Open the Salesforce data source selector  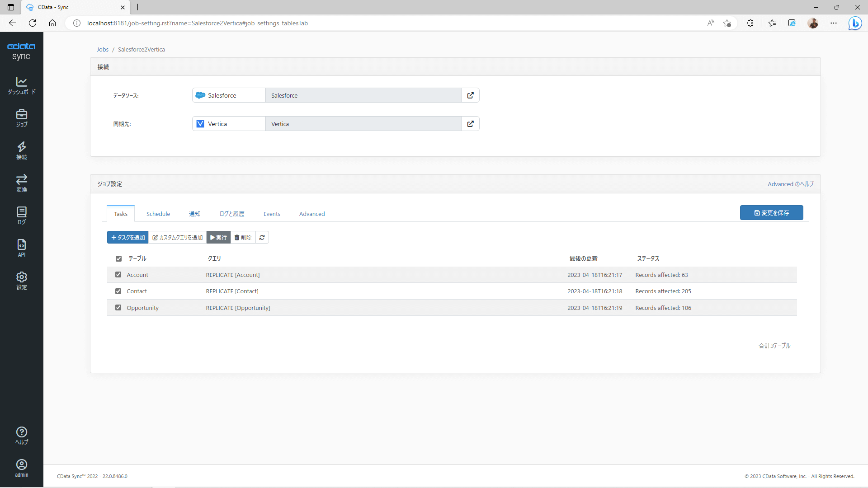pyautogui.click(x=229, y=95)
